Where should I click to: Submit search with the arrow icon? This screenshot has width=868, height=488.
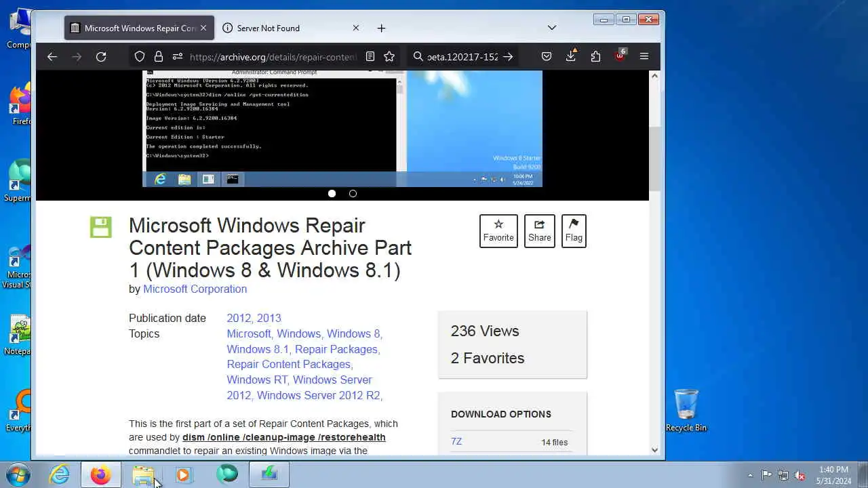pos(508,57)
